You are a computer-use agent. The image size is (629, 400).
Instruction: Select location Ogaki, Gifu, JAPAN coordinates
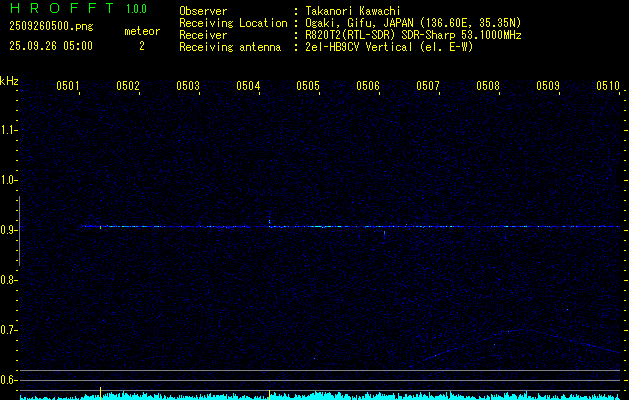413,23
